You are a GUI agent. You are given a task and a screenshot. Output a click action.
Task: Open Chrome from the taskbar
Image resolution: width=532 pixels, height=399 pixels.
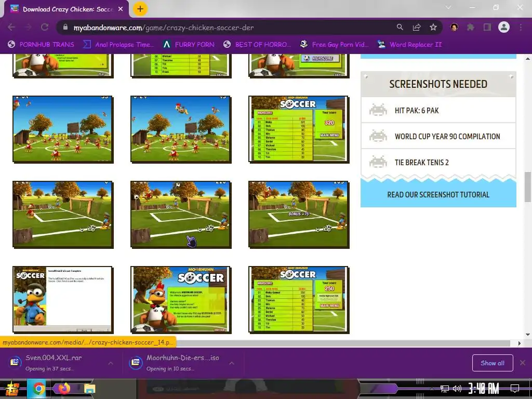tap(38, 389)
